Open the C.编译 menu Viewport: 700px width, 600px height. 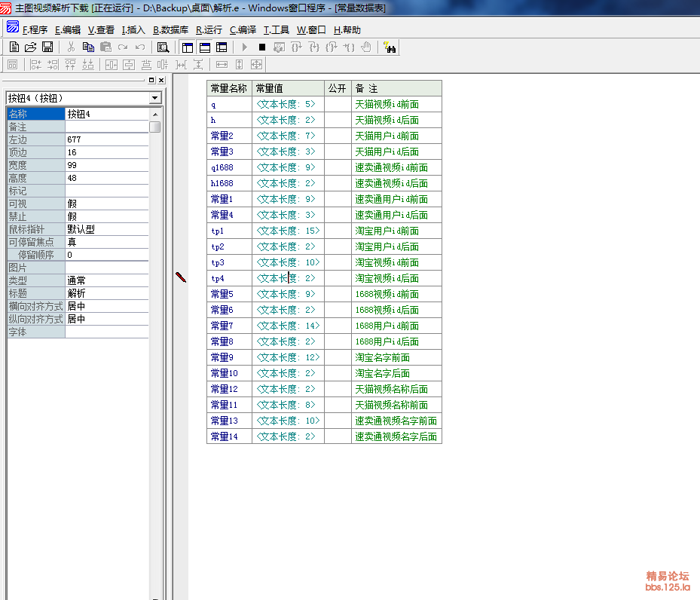pyautogui.click(x=243, y=30)
